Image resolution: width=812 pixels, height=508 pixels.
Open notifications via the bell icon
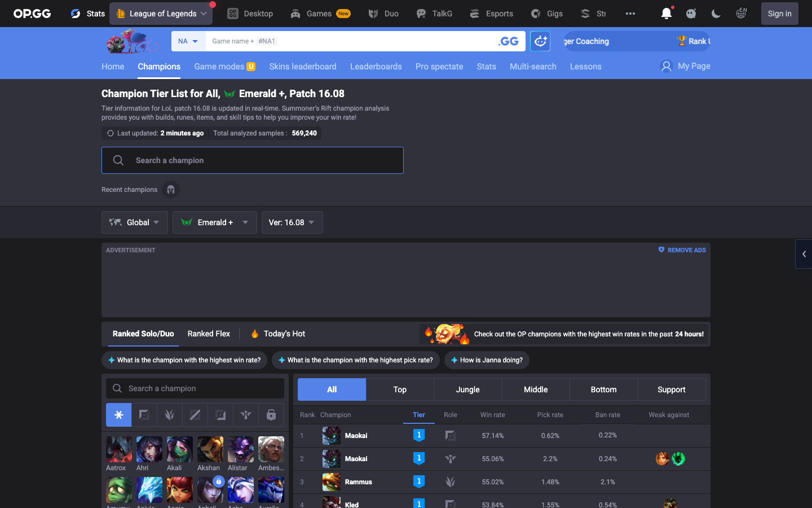[x=666, y=14]
